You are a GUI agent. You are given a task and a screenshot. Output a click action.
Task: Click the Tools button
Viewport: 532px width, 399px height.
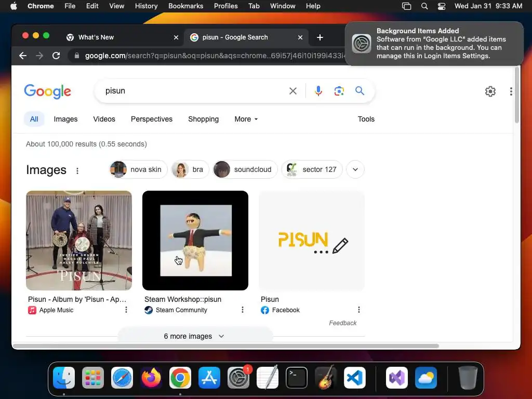366,119
